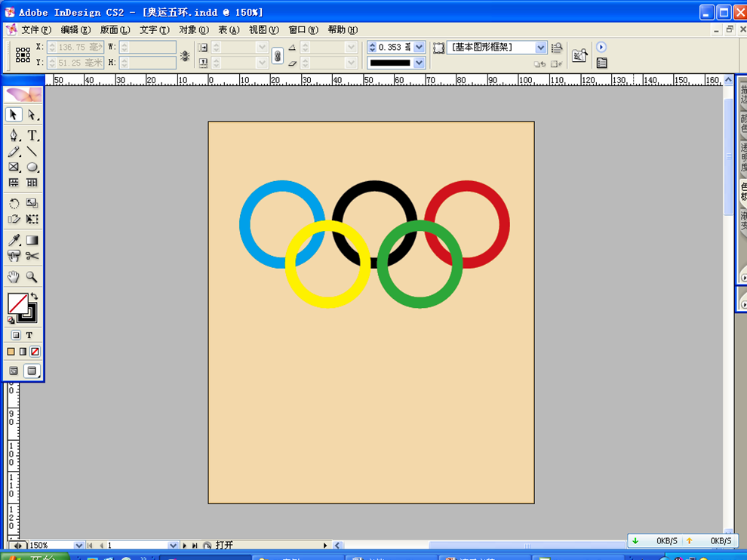Go to next page arrow button
Screen dimensions: 747x560
pyautogui.click(x=185, y=545)
